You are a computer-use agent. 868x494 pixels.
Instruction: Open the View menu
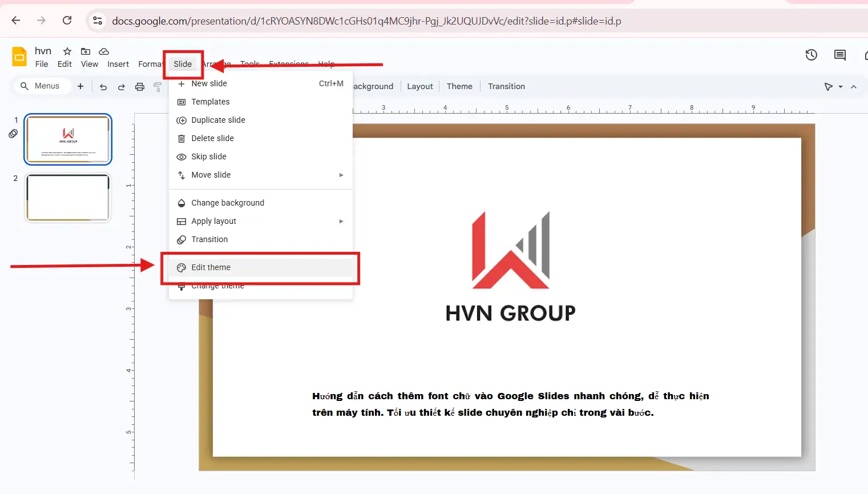click(90, 64)
